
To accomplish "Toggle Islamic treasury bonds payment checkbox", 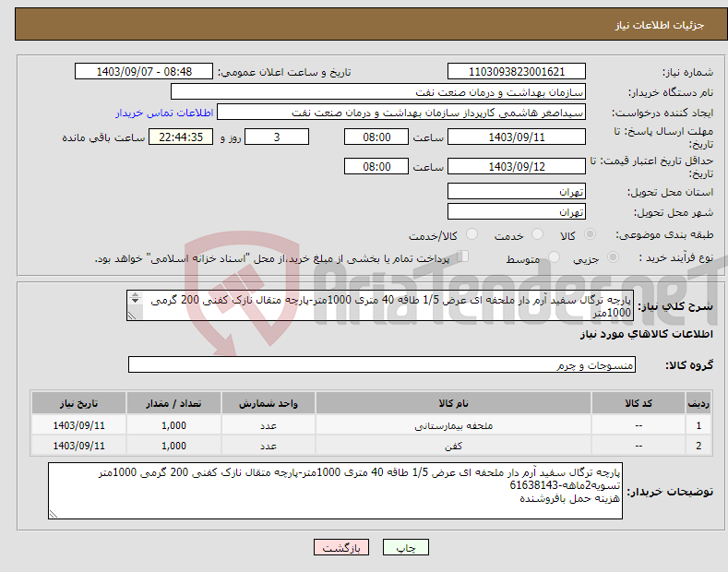I will pyautogui.click(x=463, y=256).
